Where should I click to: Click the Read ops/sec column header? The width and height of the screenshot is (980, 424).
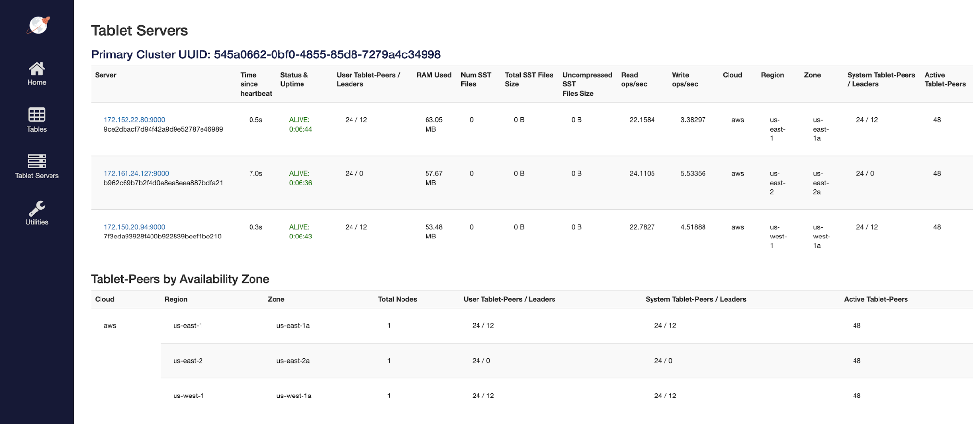click(x=633, y=79)
